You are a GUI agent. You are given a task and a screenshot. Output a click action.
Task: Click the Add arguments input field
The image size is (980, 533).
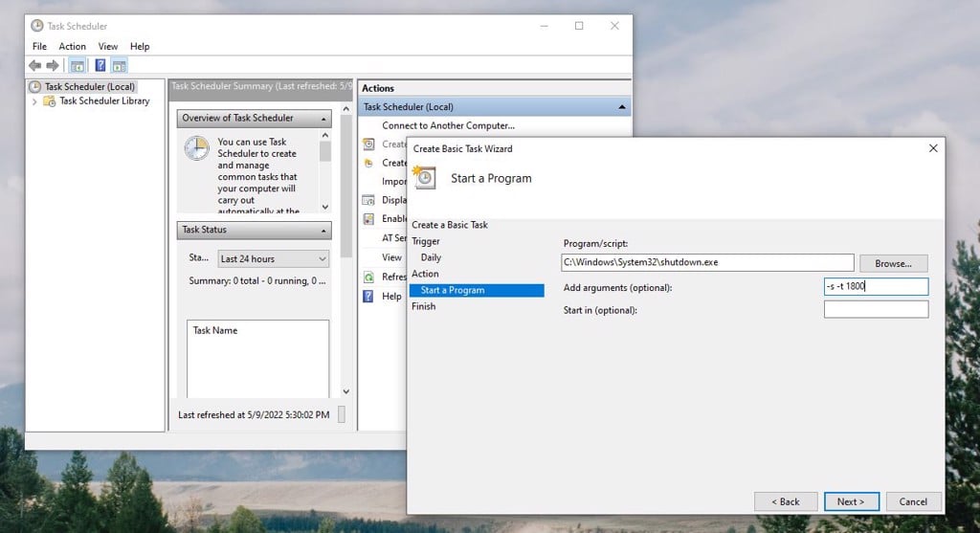pos(877,286)
